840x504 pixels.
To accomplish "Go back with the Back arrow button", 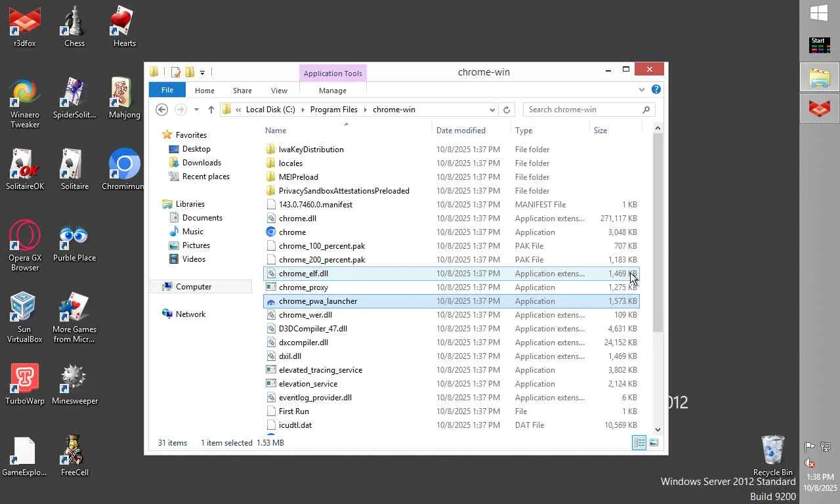I will (x=161, y=110).
